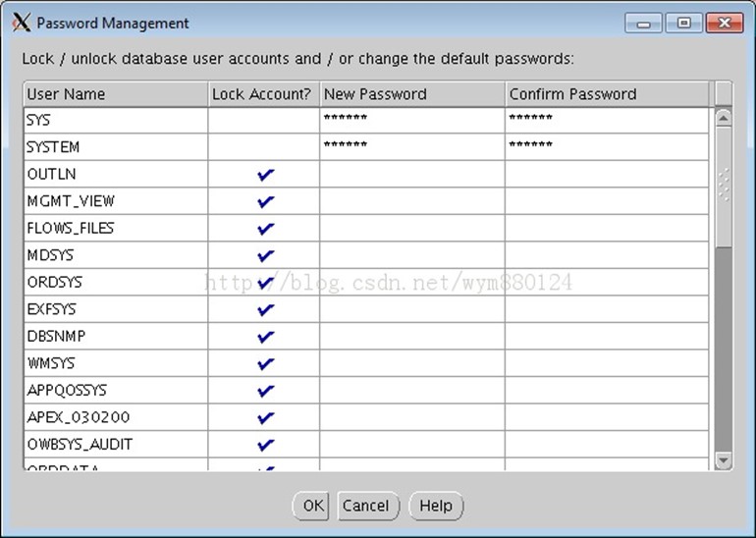Click New Password cell for OUTLN

[x=412, y=174]
